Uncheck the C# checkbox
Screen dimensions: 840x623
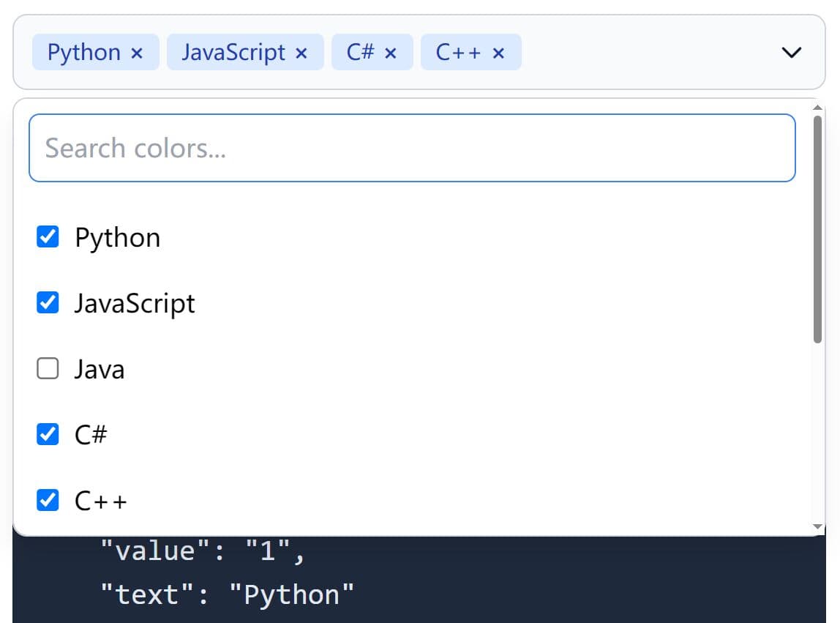tap(48, 435)
